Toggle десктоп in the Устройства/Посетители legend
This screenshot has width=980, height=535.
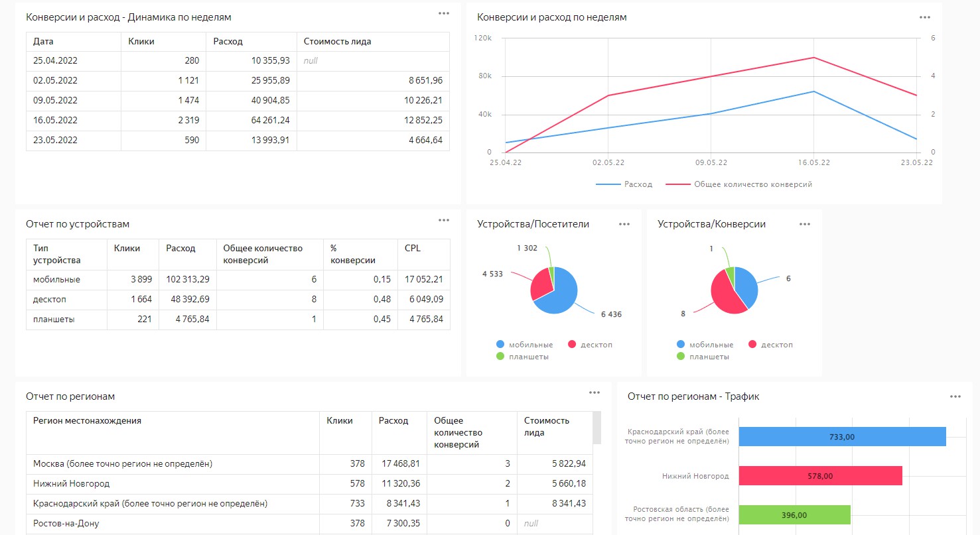[x=591, y=345]
